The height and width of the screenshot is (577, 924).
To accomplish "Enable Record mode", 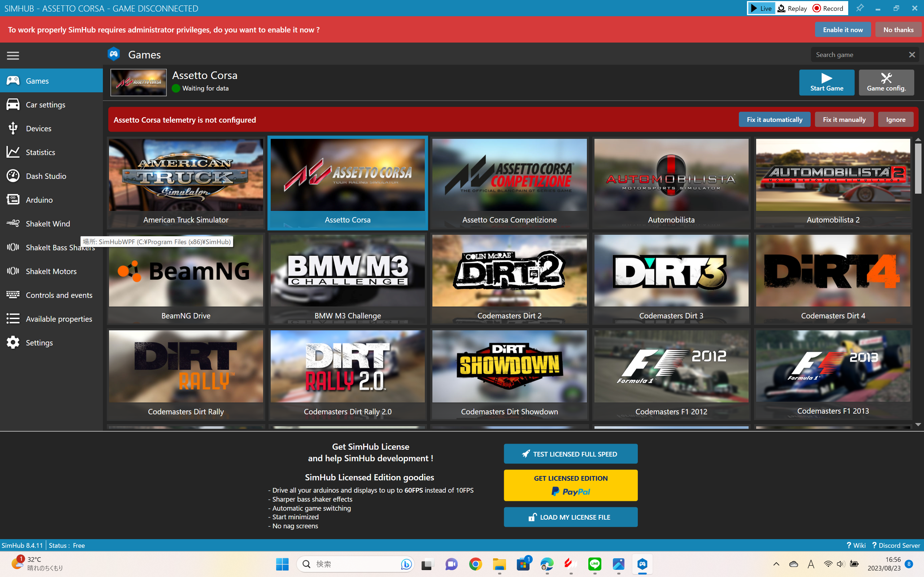I will pyautogui.click(x=828, y=8).
